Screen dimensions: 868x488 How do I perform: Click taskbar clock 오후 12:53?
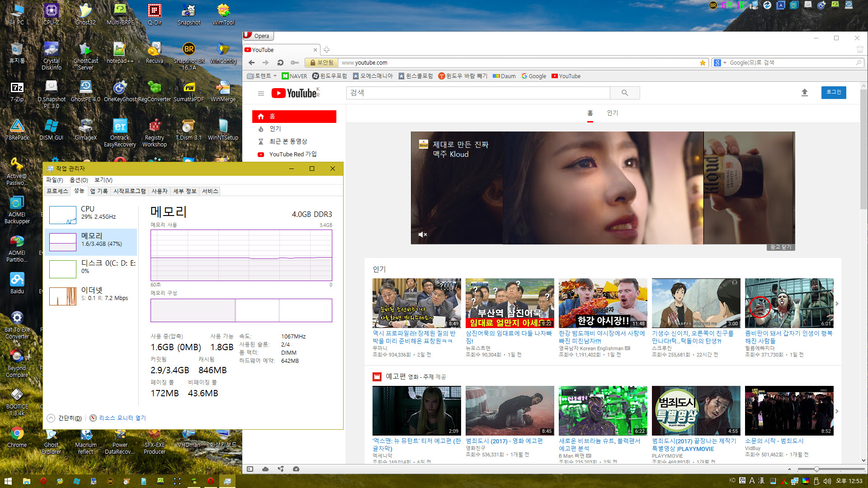(849, 481)
